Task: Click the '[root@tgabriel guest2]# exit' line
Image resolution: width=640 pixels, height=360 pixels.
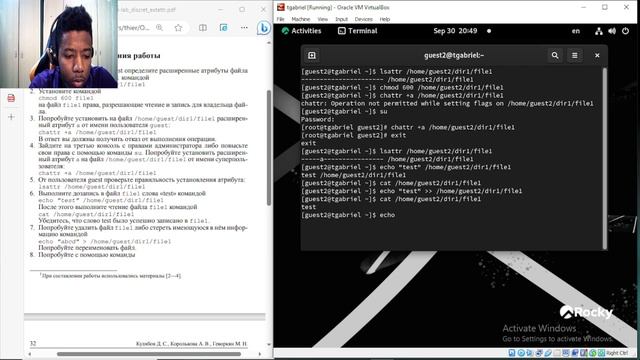Action: [353, 135]
